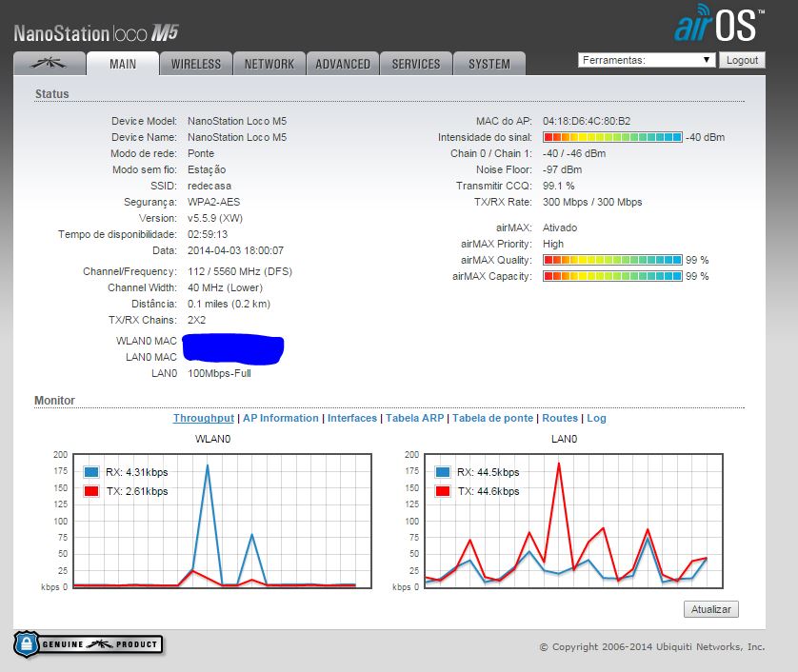Click the distance value 0.1 miles (0.2 km)
Screen dimensions: 798x672
[229, 305]
